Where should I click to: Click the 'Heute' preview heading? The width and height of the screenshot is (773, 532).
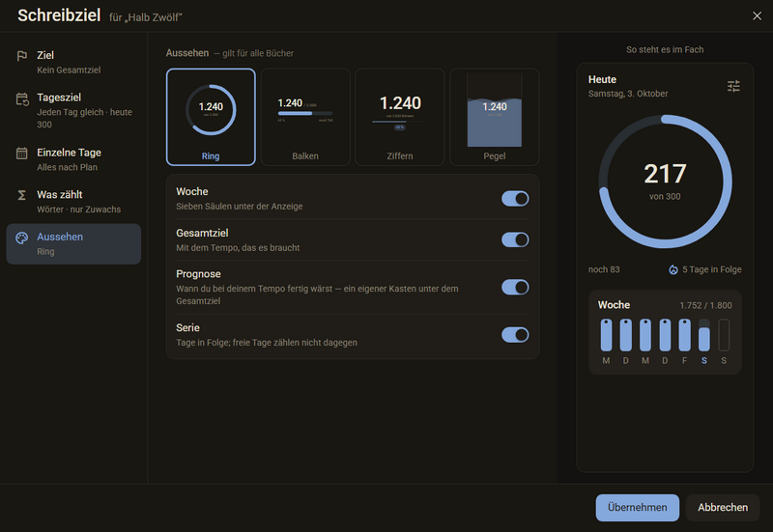tap(602, 79)
